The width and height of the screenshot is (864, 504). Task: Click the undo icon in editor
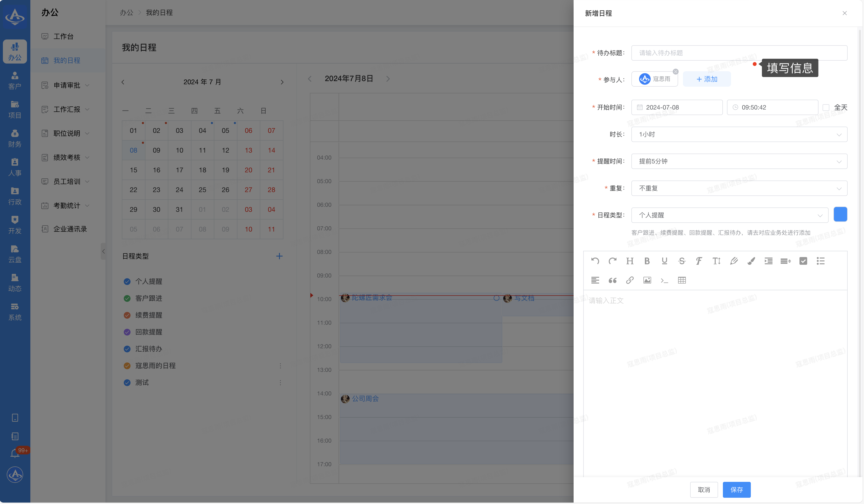click(595, 261)
